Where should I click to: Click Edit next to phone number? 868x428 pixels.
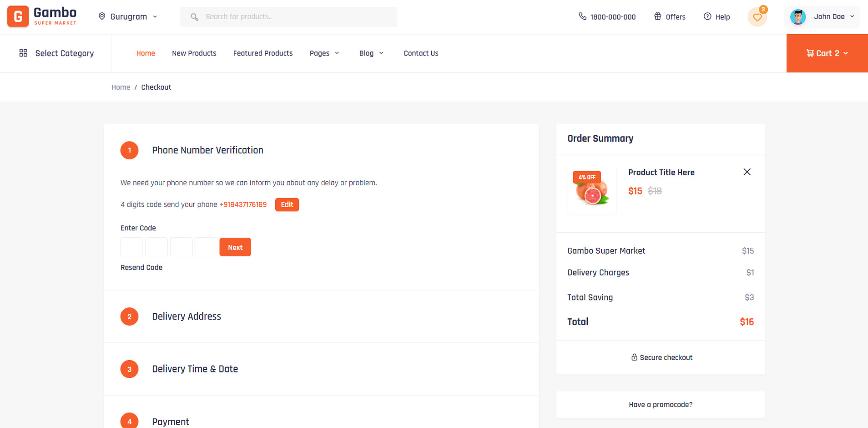click(287, 204)
